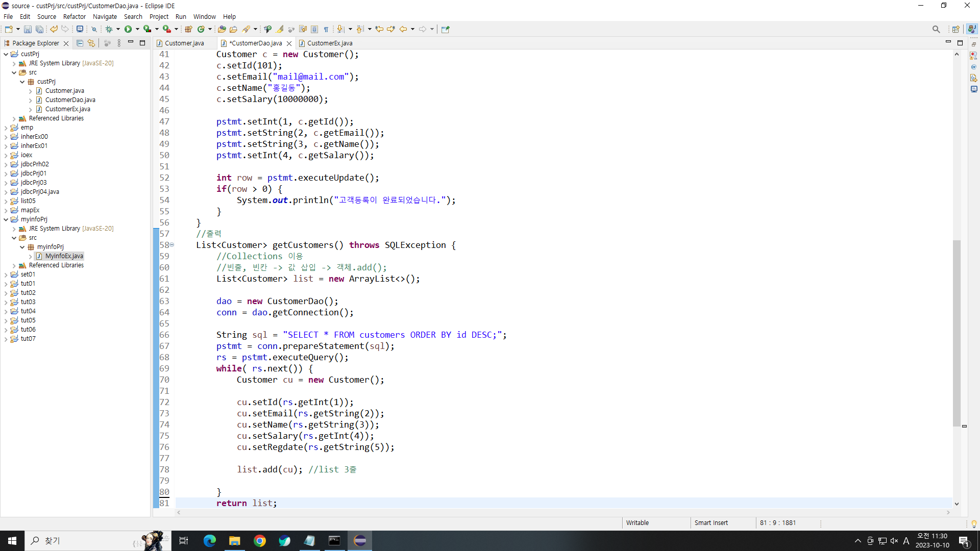Click Collapse All in Package Explorer
The height and width of the screenshot is (551, 980).
(80, 43)
